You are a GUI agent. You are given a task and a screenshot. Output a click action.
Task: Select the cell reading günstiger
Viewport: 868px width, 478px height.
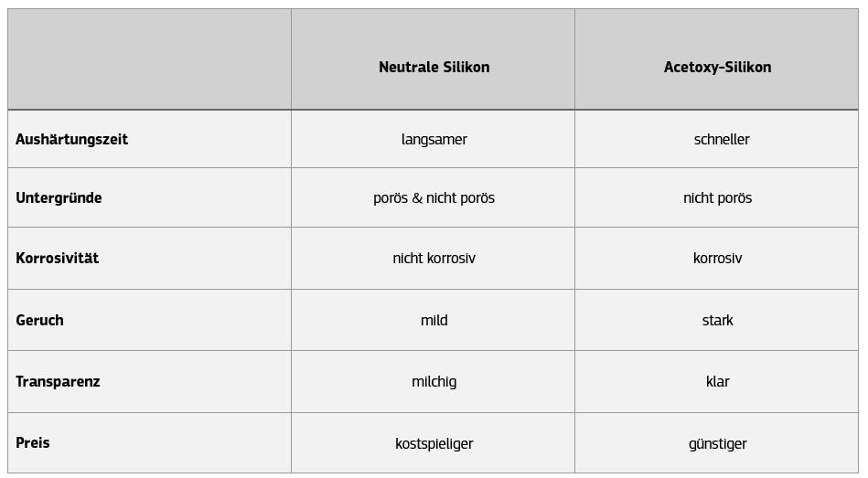(717, 444)
